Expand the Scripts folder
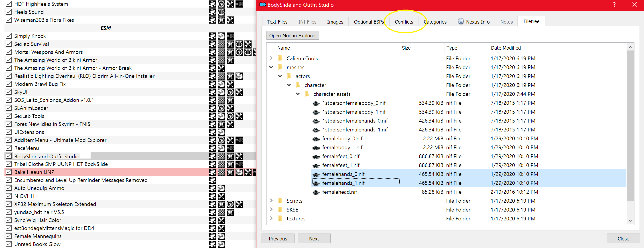Screen dimensions: 644x248 click(x=271, y=201)
